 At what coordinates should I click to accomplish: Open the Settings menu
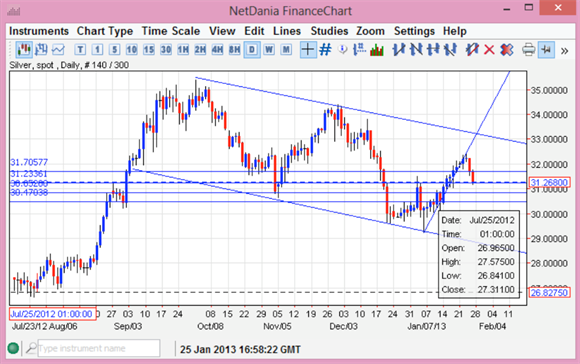[414, 31]
